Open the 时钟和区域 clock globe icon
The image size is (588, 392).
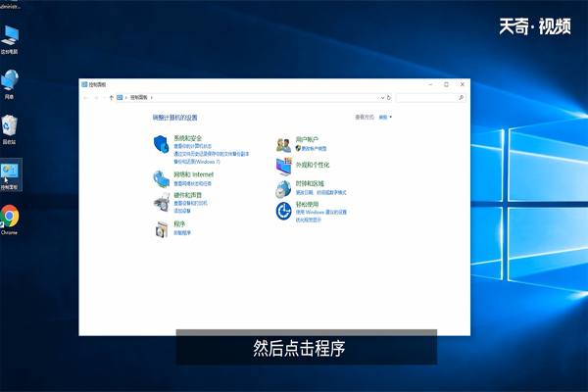283,189
